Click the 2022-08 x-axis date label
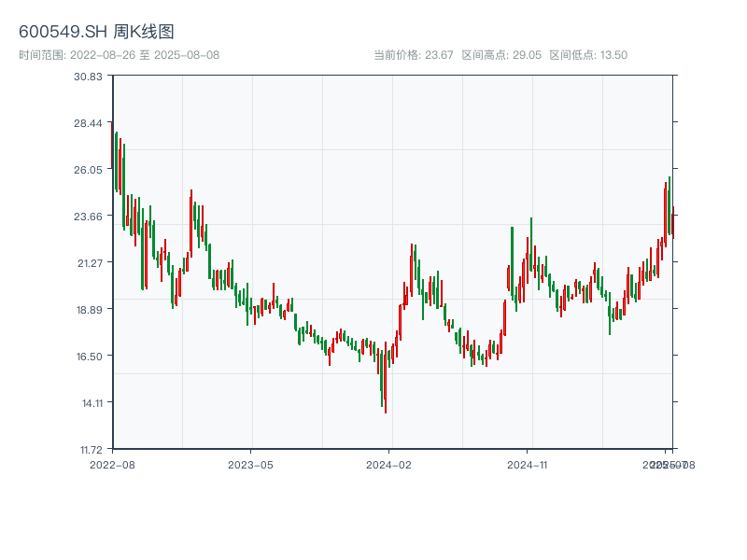This screenshot has width=747, height=560. click(x=112, y=464)
